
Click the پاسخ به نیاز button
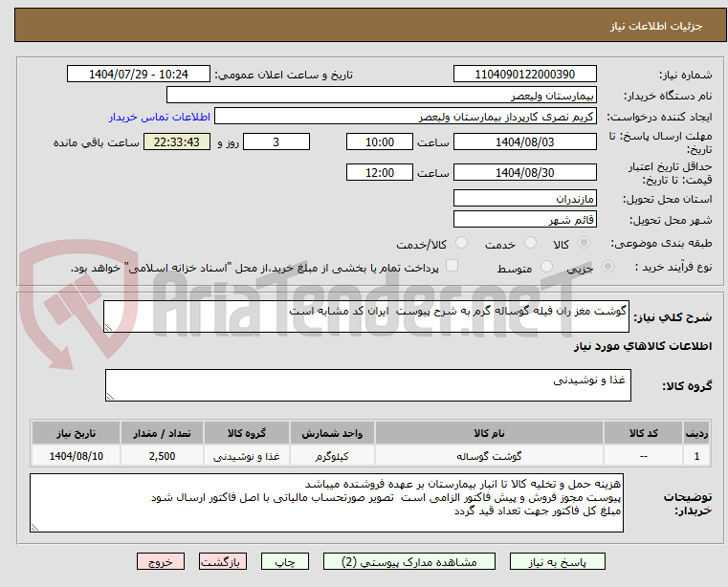click(557, 561)
